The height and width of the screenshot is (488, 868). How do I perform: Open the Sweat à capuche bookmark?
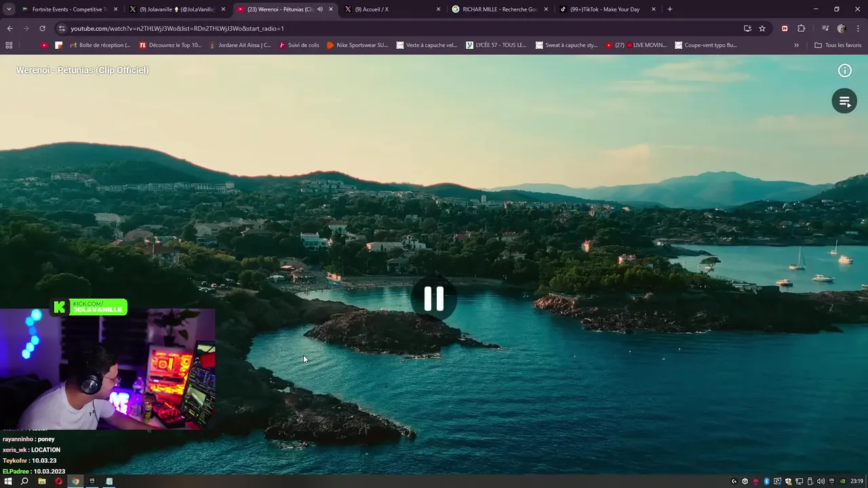point(566,45)
